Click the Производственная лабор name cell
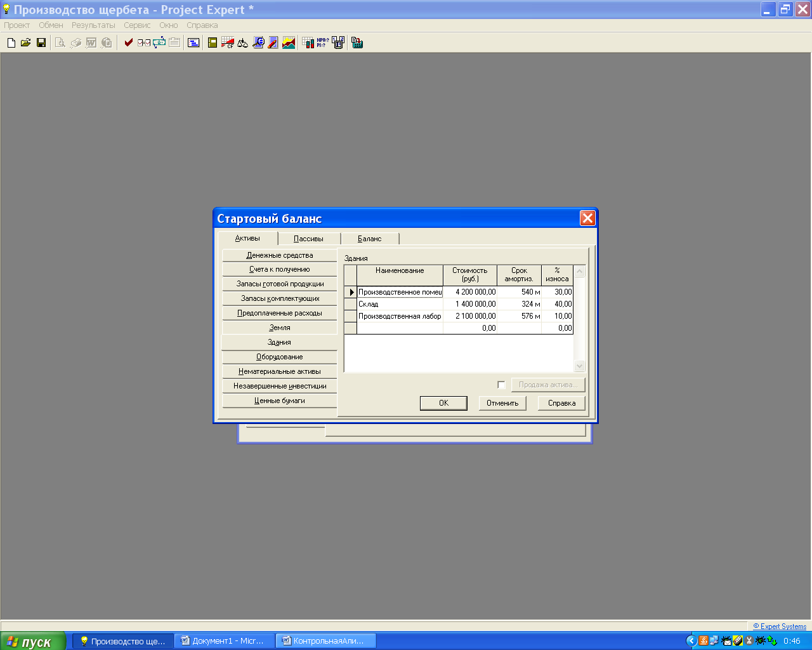The image size is (812, 650). click(x=400, y=316)
